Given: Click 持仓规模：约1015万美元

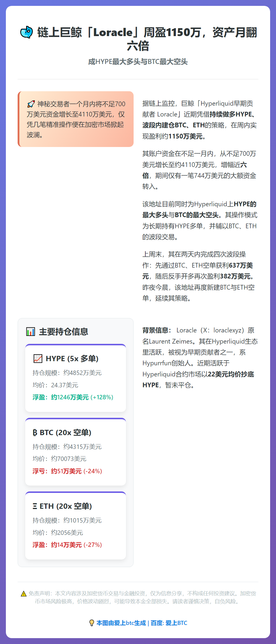Looking at the screenshot, I should (67, 520).
